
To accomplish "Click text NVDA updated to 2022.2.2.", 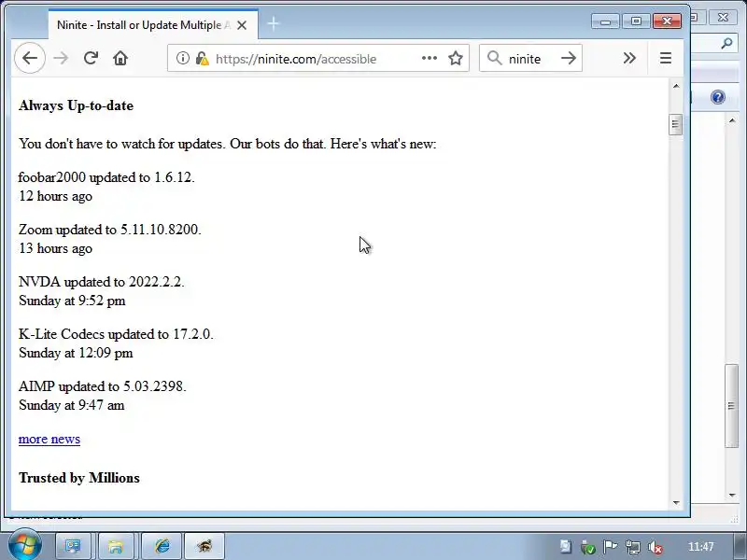I will point(102,282).
